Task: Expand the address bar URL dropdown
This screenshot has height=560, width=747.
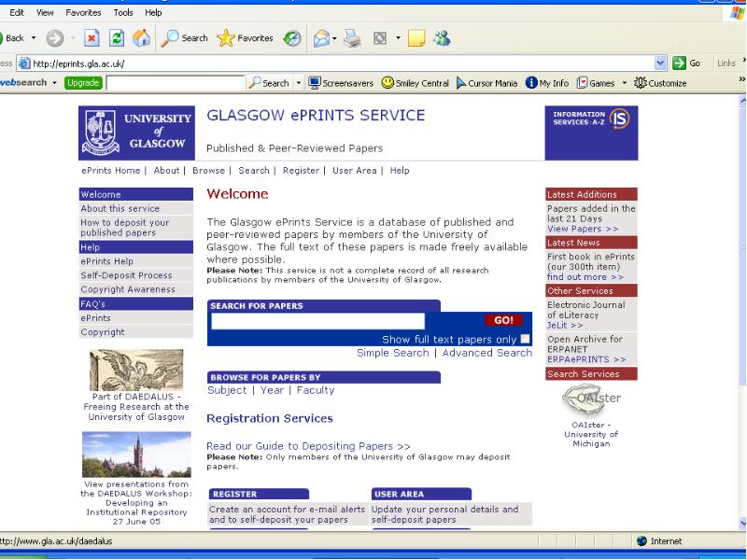Action: click(x=660, y=63)
